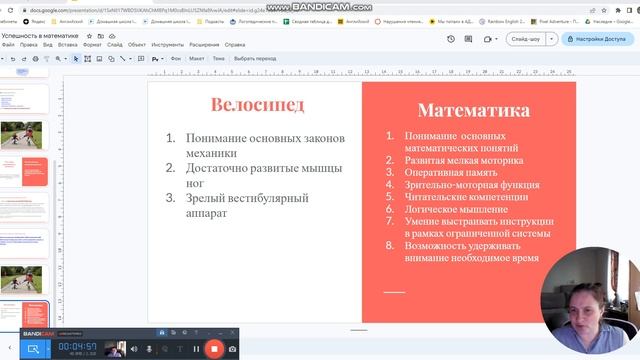The width and height of the screenshot is (640, 360).
Task: Click the Тема theme button
Action: tap(218, 59)
